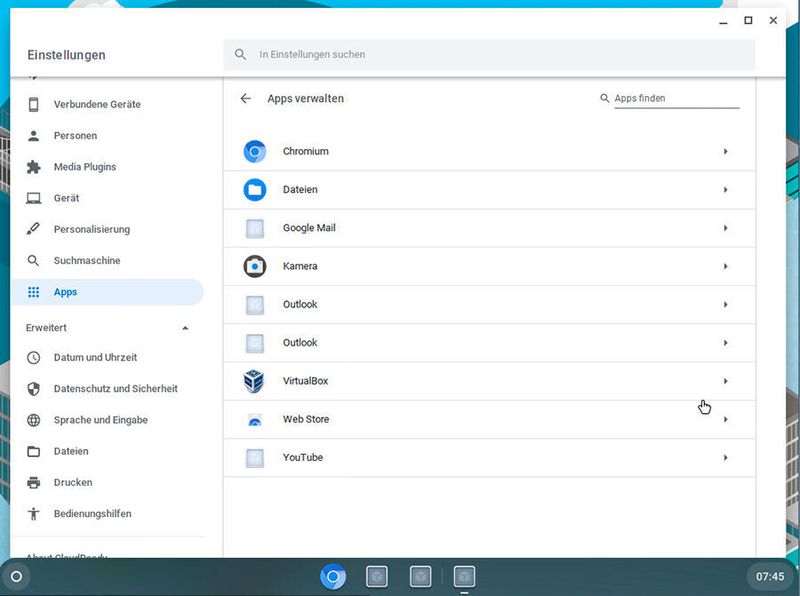Image resolution: width=800 pixels, height=596 pixels.
Task: Click the grid icon beside Apps
Action: point(34,292)
